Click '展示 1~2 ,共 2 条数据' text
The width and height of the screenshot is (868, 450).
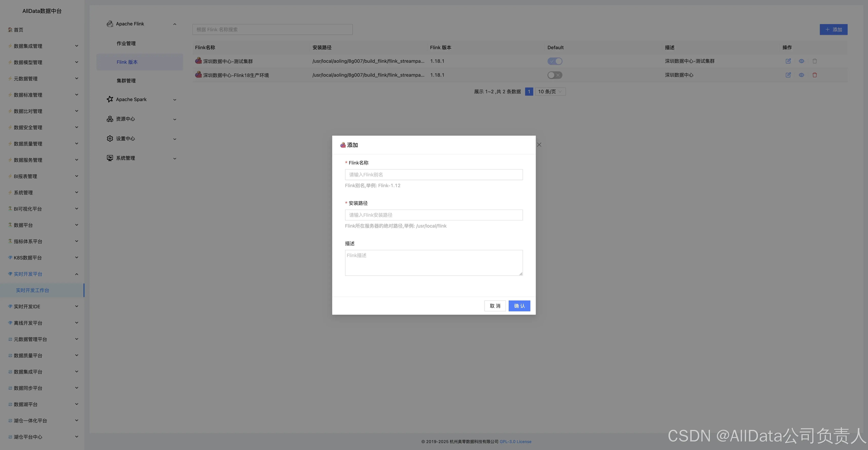pos(497,92)
